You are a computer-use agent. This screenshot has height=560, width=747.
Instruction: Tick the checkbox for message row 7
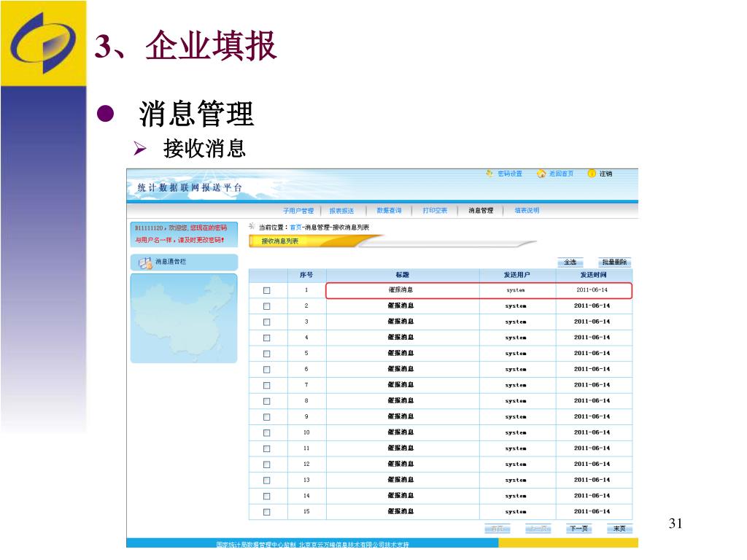(267, 385)
